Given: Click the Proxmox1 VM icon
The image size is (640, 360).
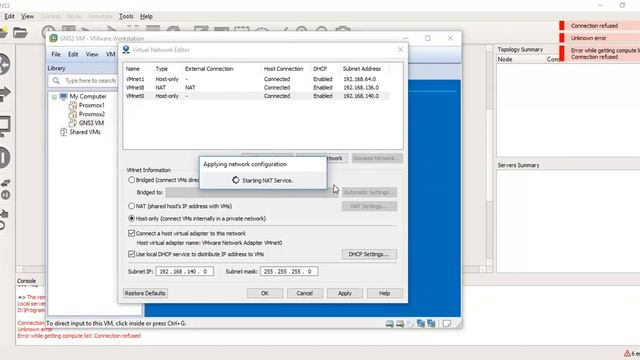Looking at the screenshot, I should click(73, 105).
